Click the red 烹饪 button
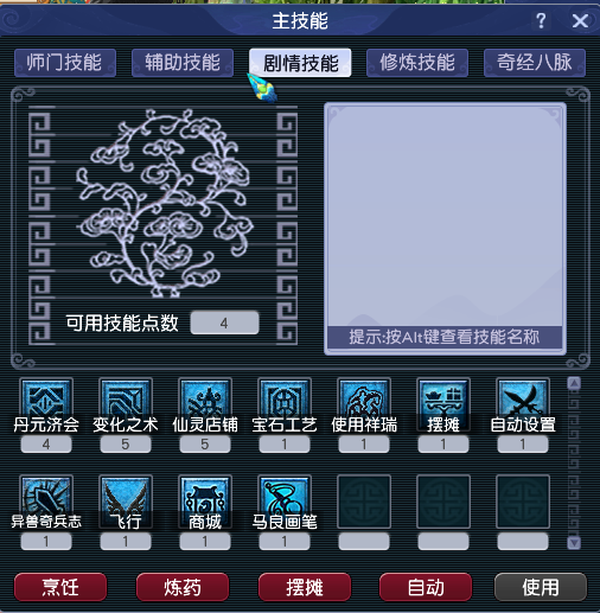The image size is (600, 613). 61,587
